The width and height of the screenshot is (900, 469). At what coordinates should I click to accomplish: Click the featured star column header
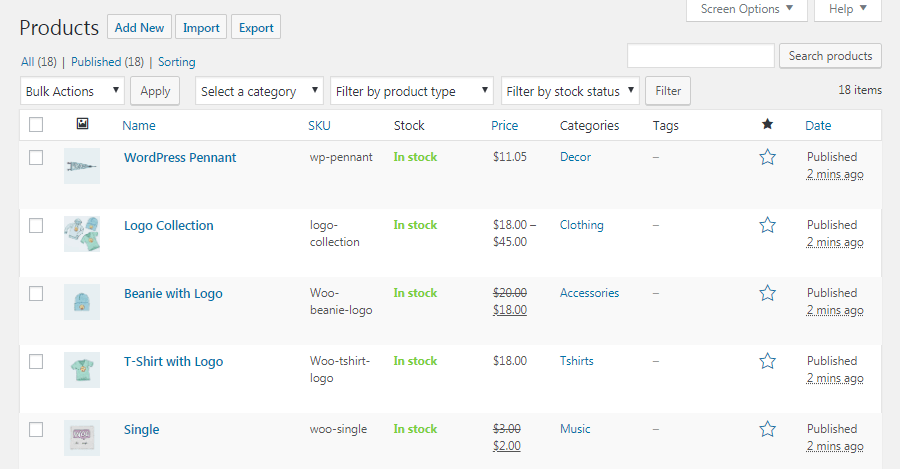tap(767, 125)
